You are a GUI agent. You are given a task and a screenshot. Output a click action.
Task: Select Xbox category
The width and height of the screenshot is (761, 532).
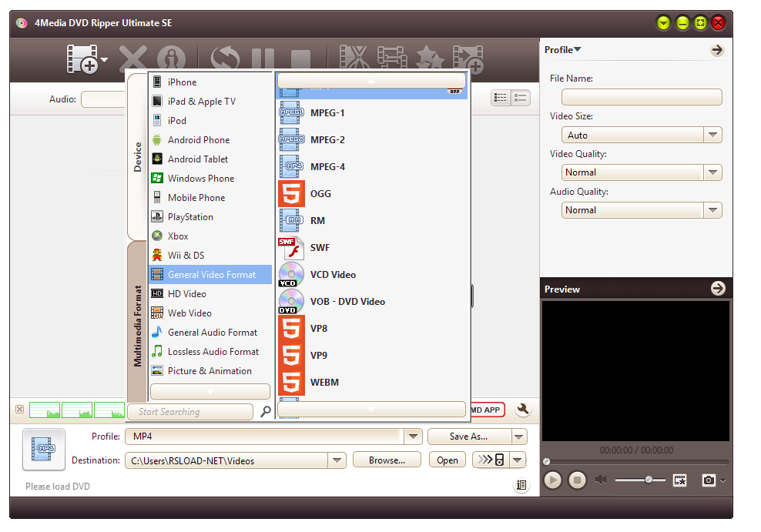click(210, 236)
